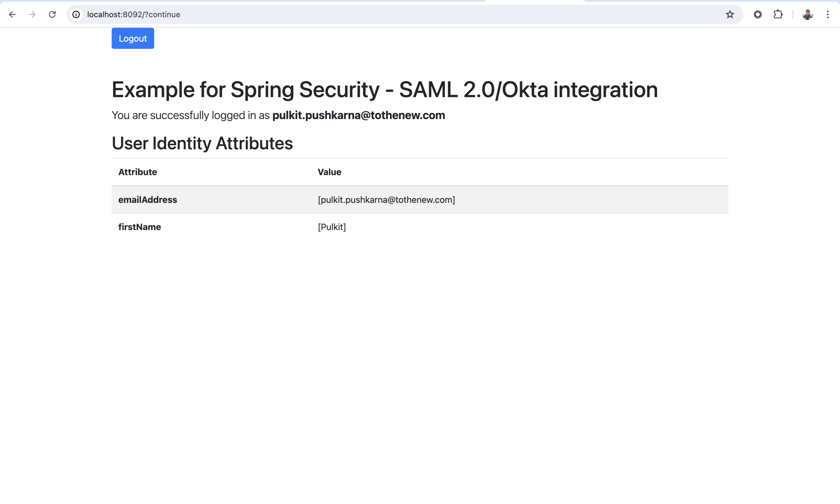This screenshot has width=840, height=504.
Task: Click the User Identity Attributes heading
Action: (202, 143)
